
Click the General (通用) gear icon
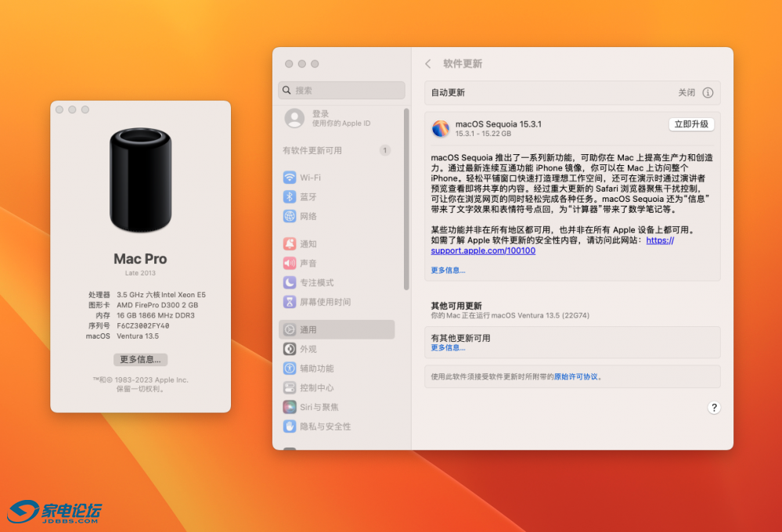[x=290, y=329]
